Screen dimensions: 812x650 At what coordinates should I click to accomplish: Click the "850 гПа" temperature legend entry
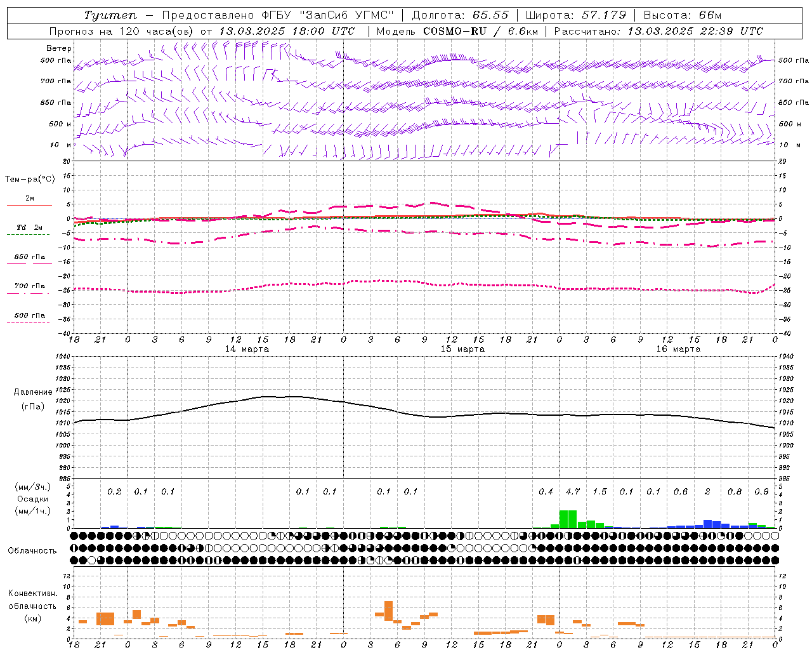tap(30, 257)
